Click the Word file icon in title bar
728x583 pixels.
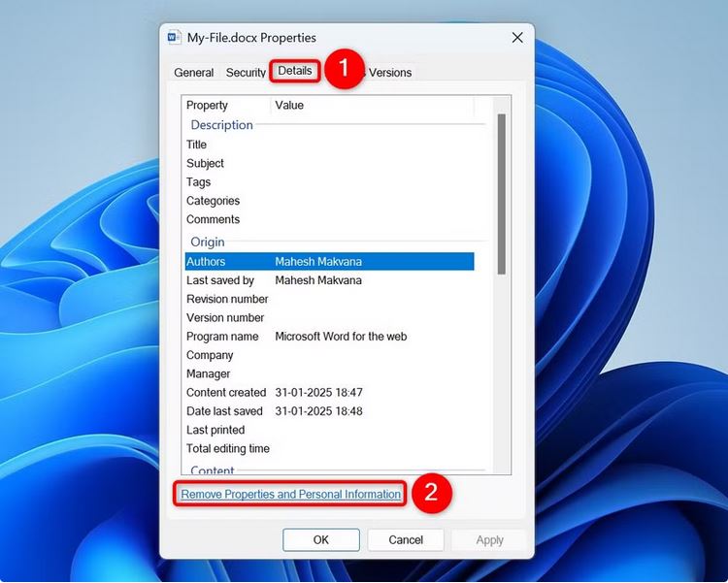tap(175, 37)
